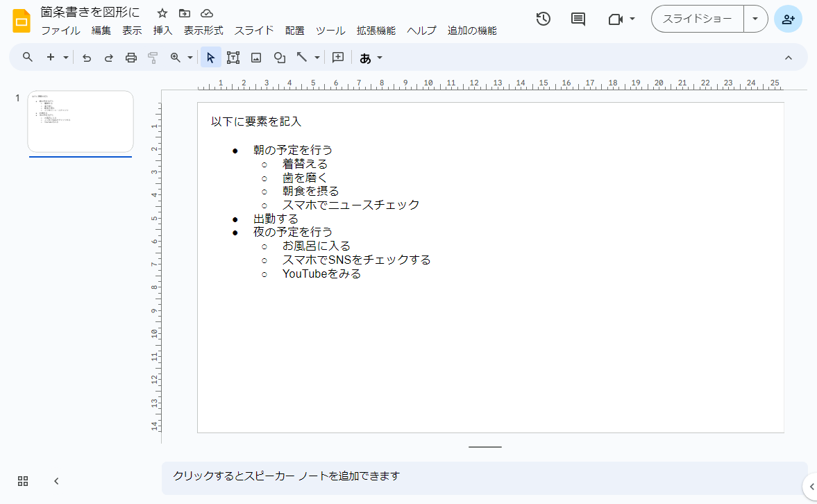
Task: Click the share add-person button
Action: (x=788, y=19)
